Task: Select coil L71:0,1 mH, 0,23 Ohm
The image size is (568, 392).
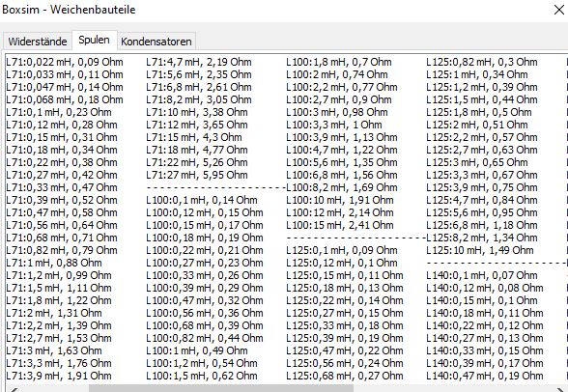Action: (x=59, y=112)
